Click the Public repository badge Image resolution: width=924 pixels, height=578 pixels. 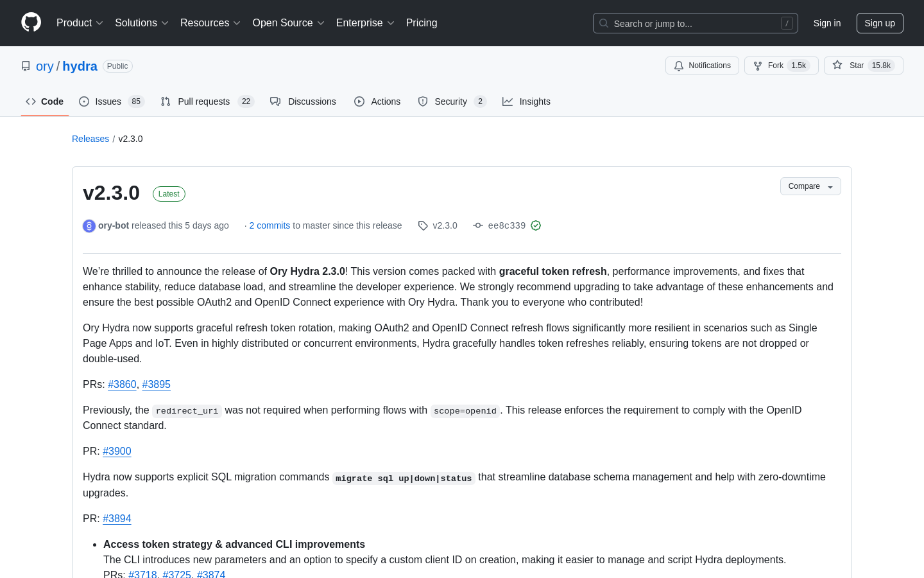coord(117,66)
